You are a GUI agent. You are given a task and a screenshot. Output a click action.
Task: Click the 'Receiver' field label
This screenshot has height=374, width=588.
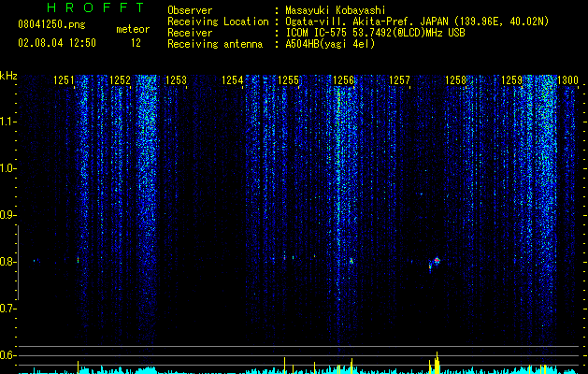(x=190, y=33)
